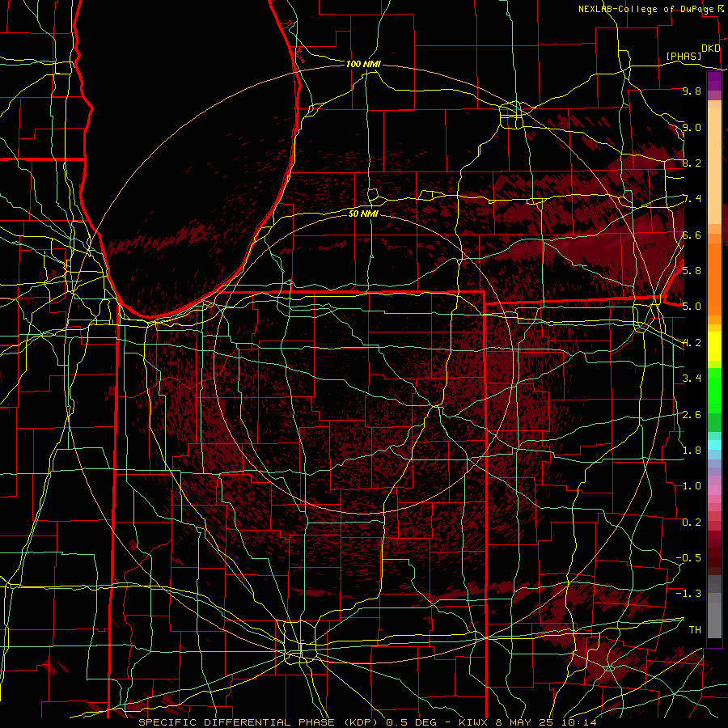The height and width of the screenshot is (728, 728).
Task: Click the 7.4 scale value
Action: click(692, 199)
